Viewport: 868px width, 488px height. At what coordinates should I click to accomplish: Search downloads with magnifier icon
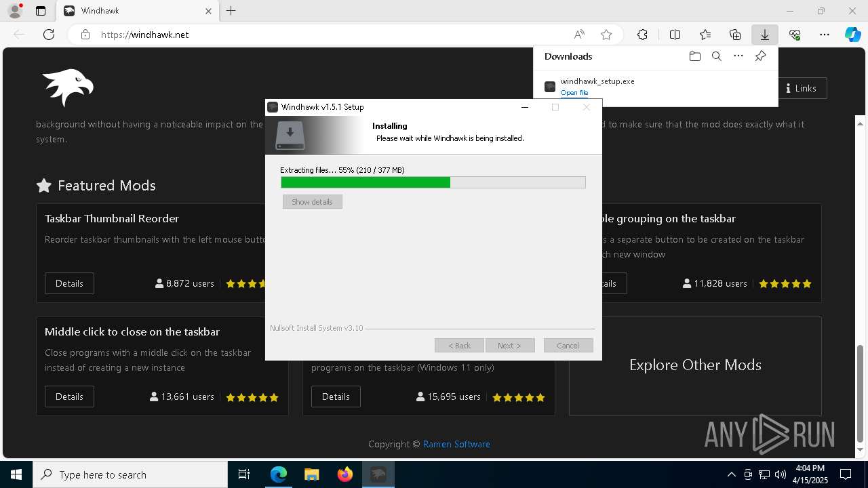pos(717,56)
